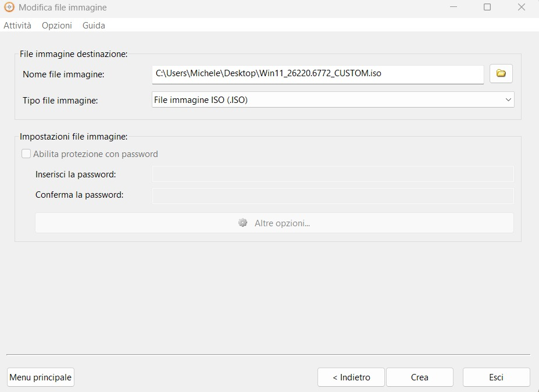Minimize the Modifica file immagine window
The height and width of the screenshot is (392, 539).
(x=454, y=8)
